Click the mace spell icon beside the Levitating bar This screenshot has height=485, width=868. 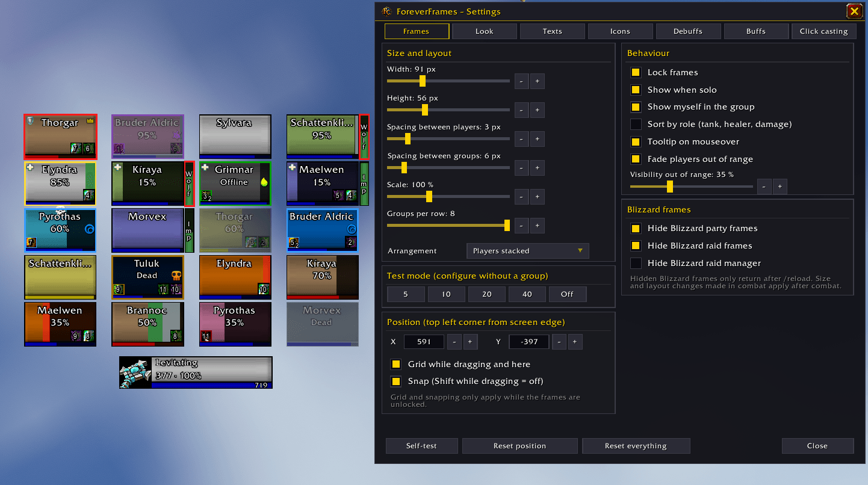(x=135, y=372)
